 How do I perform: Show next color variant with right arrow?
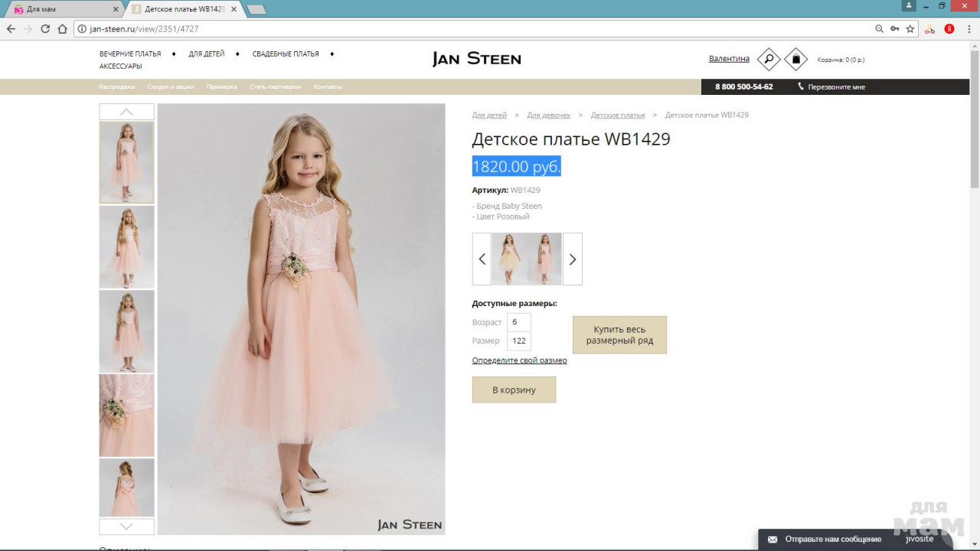coord(572,259)
